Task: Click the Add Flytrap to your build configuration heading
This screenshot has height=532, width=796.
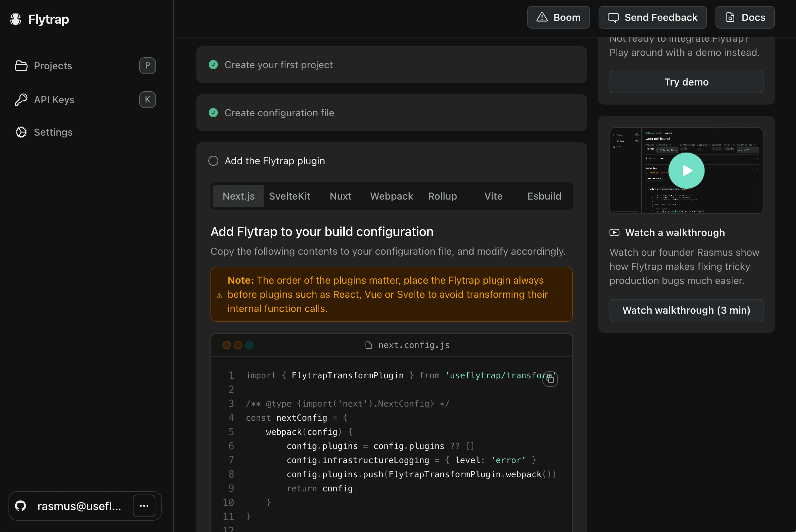Action: [x=322, y=231]
